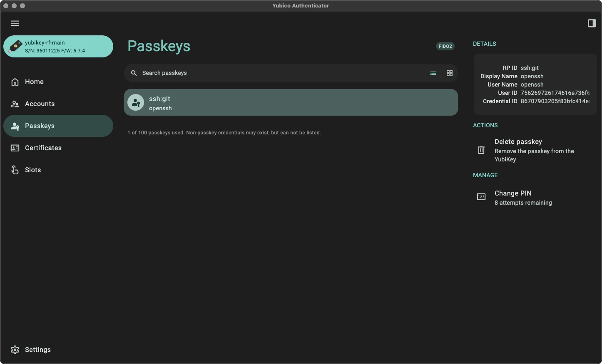
Task: Click the Credential ID value 86707903205f83bfc414e
Action: click(x=555, y=101)
